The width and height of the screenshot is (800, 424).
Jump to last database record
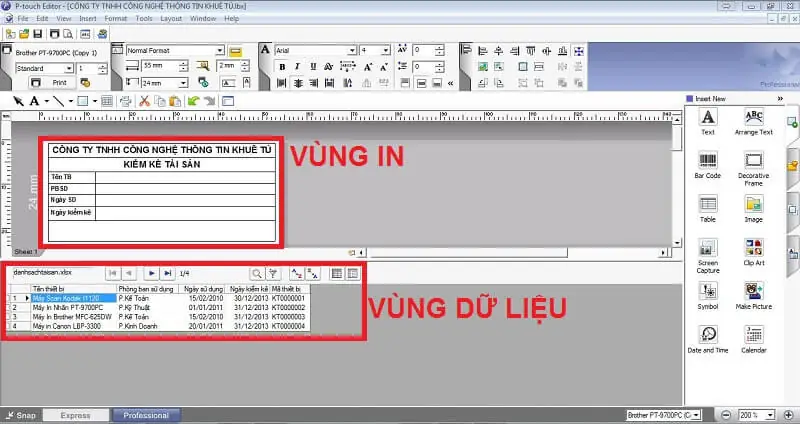167,273
